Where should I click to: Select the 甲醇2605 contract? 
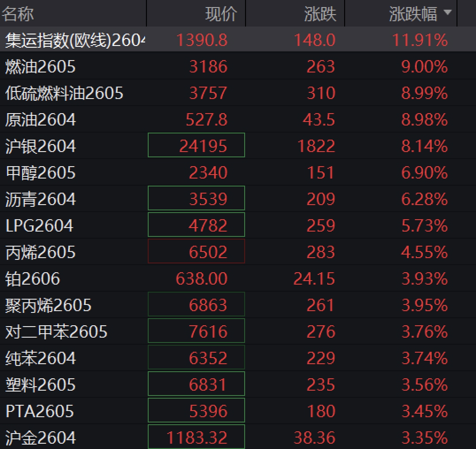tap(41, 173)
